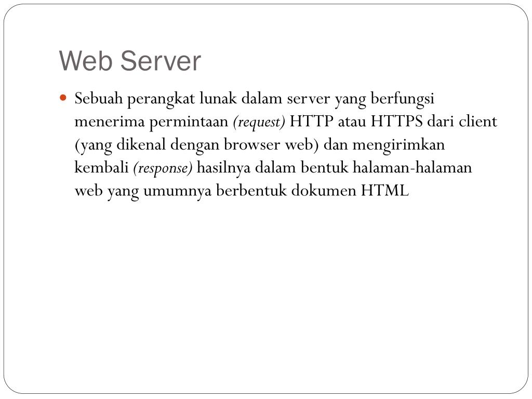This screenshot has width=532, height=399.
Task: Click the word "dokumen" in the last line
Action: (x=324, y=191)
